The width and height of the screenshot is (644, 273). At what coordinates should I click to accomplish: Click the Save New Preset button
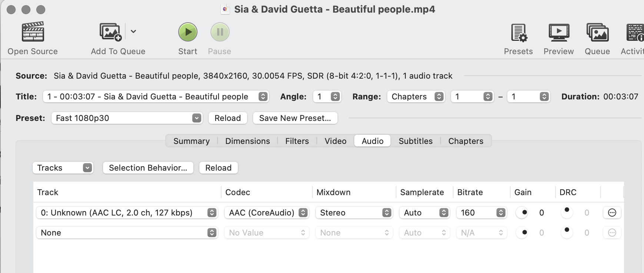295,118
